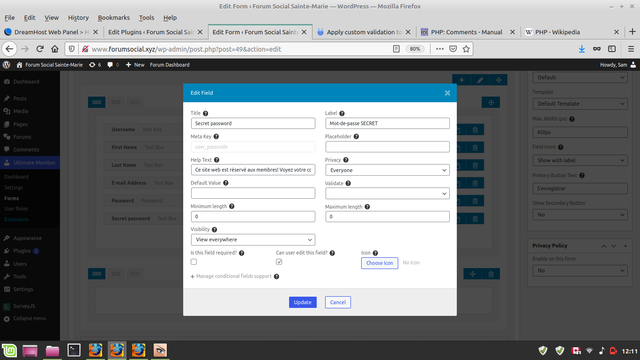This screenshot has height=360, width=640.
Task: Switch to PHP: Comments - Manual tab
Action: (x=467, y=32)
